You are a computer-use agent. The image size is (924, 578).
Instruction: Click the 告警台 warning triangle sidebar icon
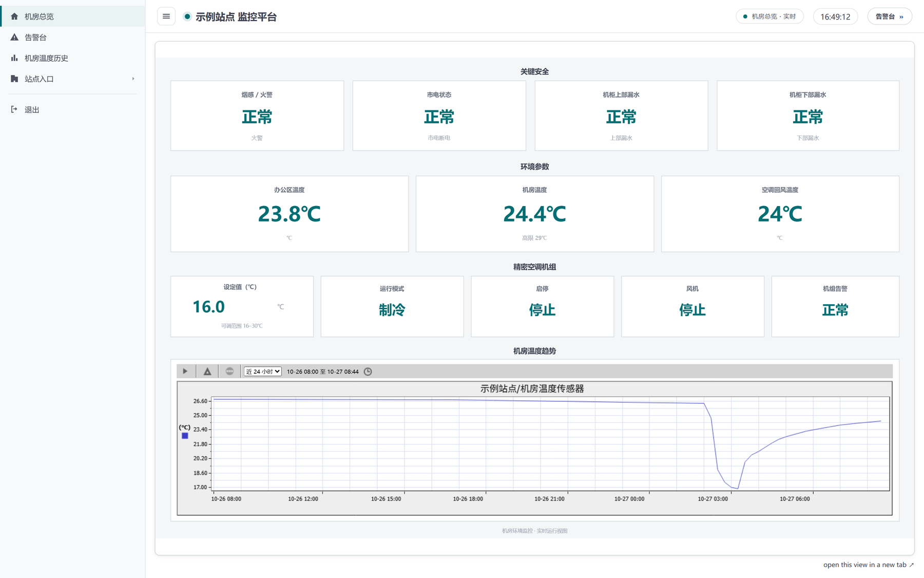[x=14, y=37]
